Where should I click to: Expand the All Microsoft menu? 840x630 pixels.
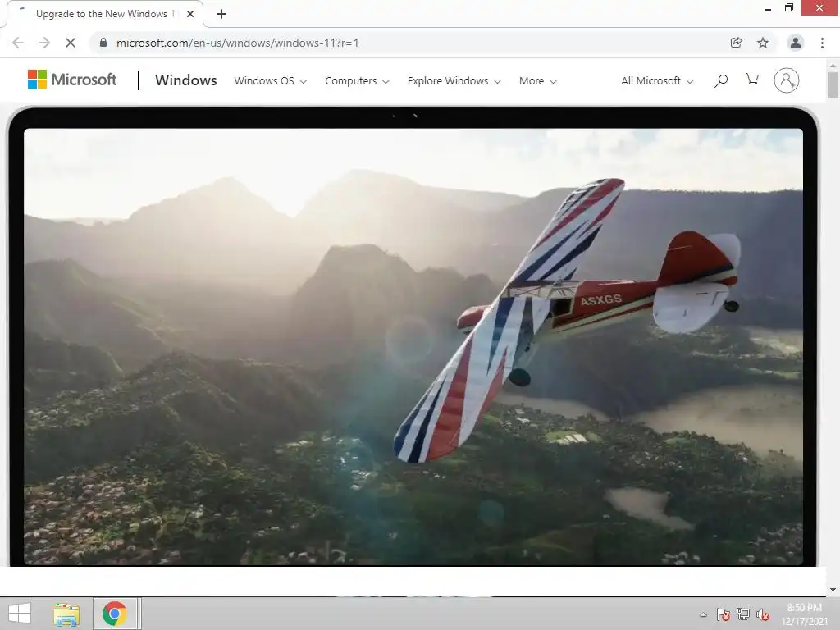pyautogui.click(x=657, y=81)
